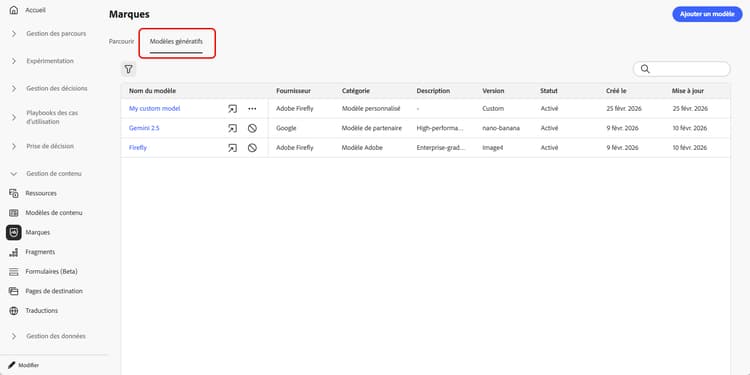Expand the Expérimentation section

(x=14, y=61)
